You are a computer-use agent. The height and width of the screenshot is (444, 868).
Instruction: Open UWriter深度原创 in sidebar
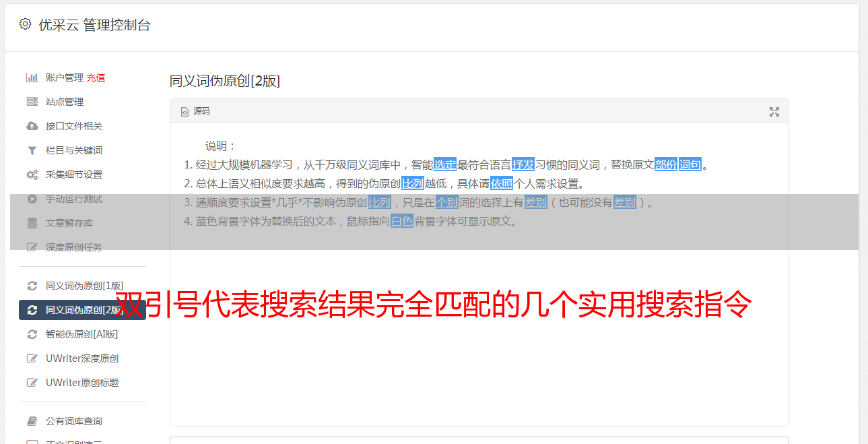pos(82,358)
